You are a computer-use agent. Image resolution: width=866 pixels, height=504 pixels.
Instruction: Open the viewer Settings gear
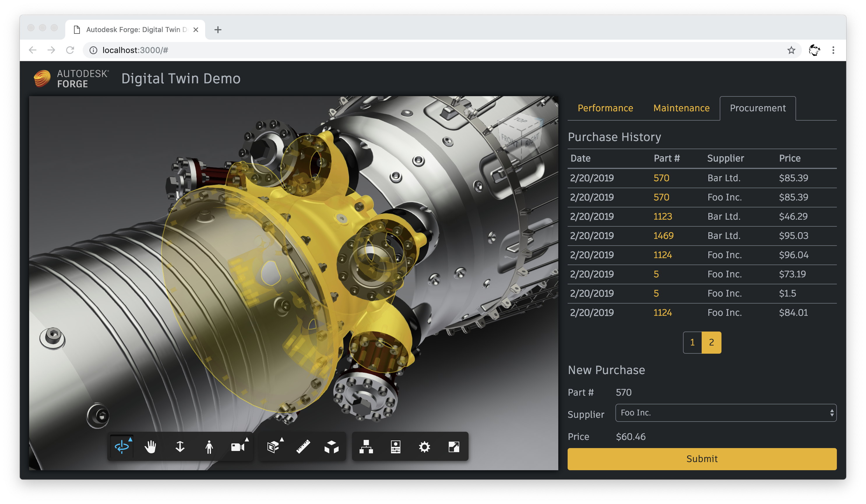point(425,447)
